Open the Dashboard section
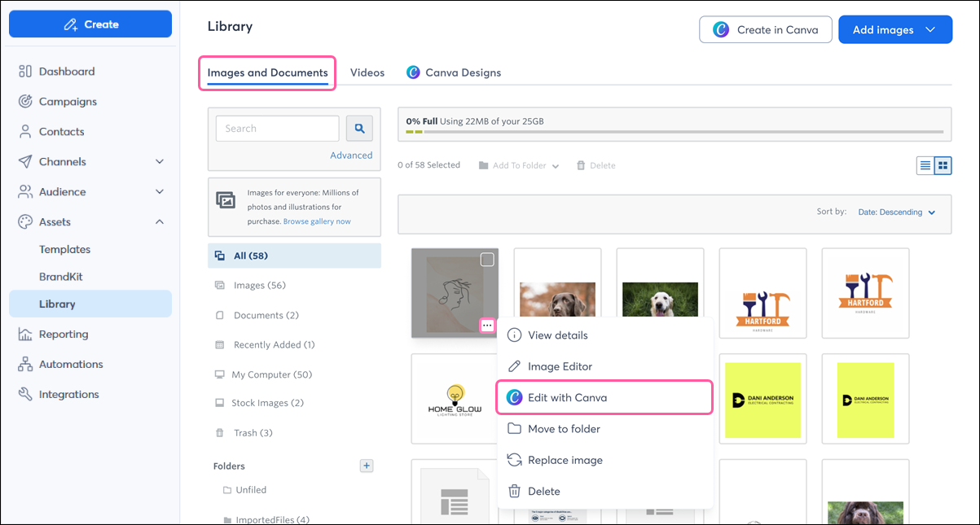The image size is (980, 525). [x=63, y=71]
